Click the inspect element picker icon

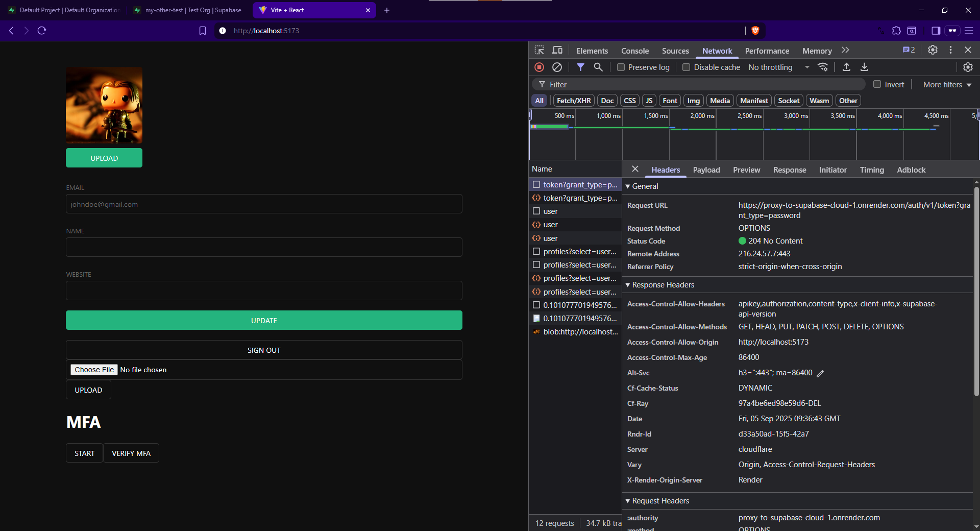coord(540,50)
